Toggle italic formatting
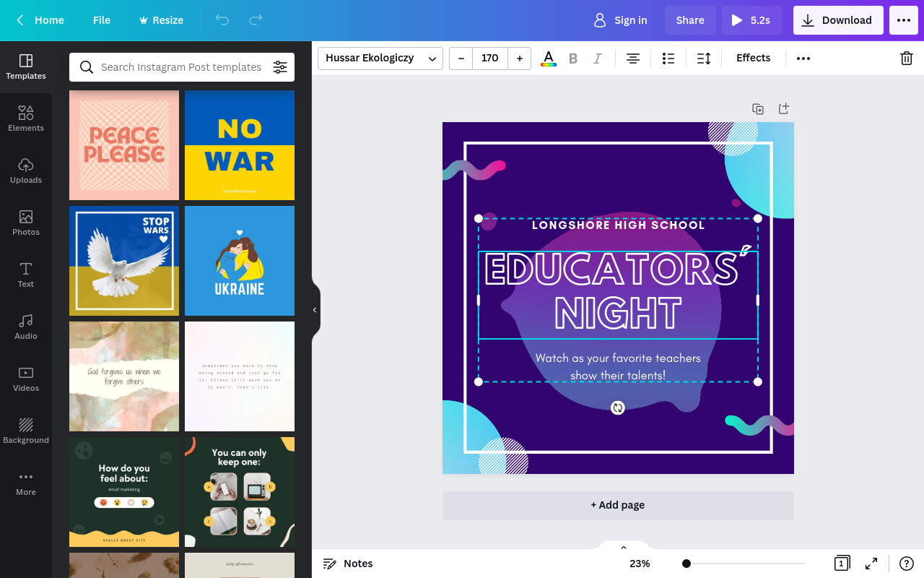The width and height of the screenshot is (924, 578). click(598, 58)
